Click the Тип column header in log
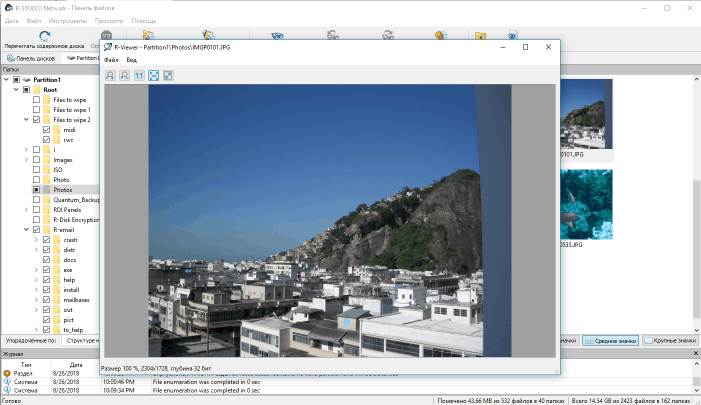 26,365
